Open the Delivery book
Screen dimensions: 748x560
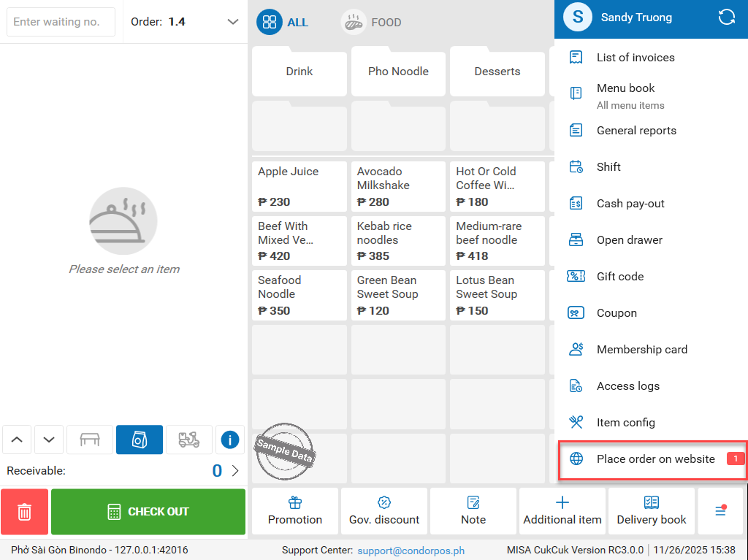(652, 511)
